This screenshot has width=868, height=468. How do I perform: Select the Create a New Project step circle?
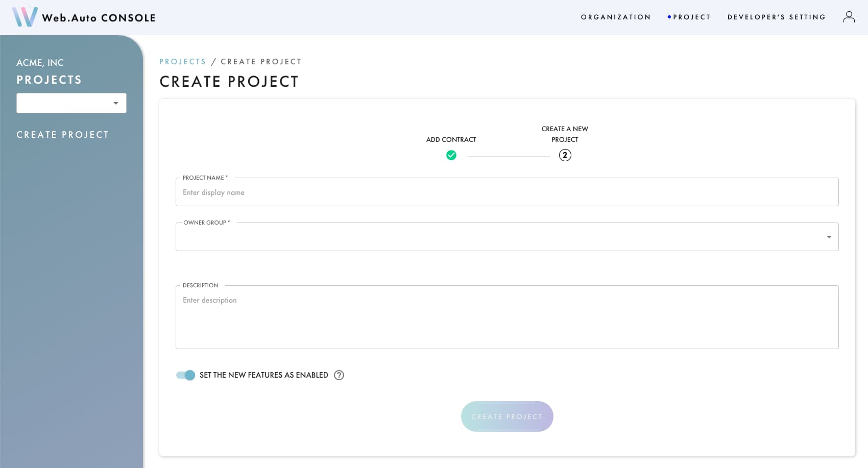point(565,155)
